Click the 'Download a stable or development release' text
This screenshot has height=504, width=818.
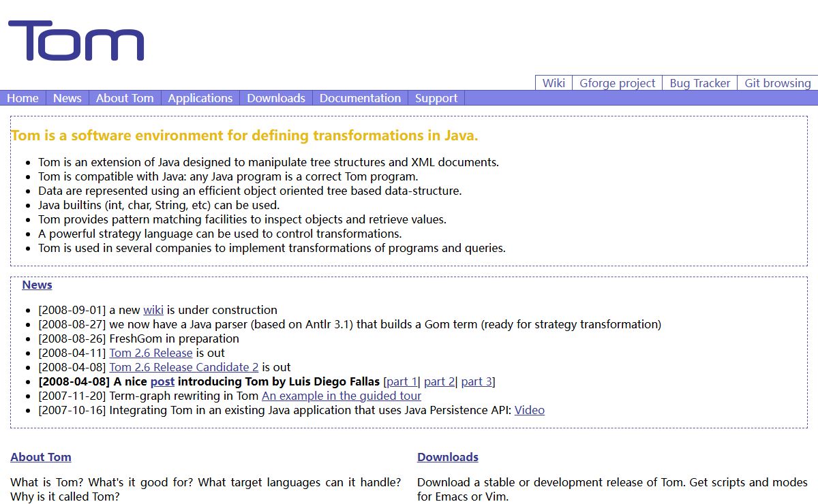[x=612, y=489]
